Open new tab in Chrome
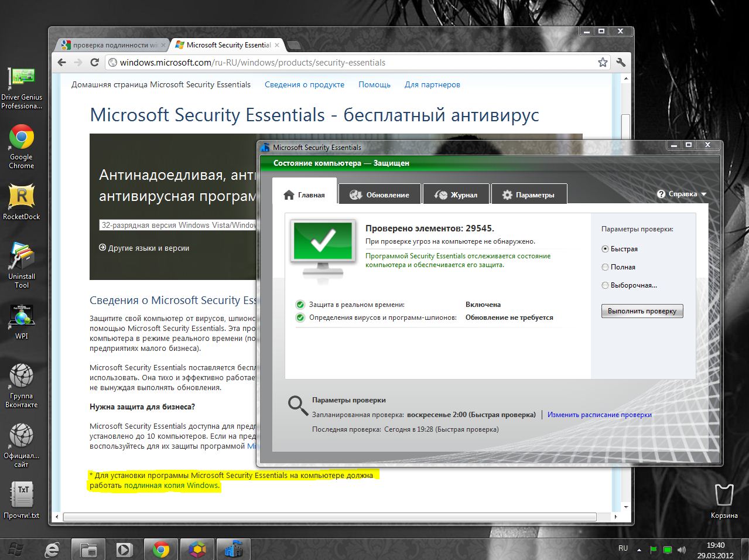Viewport: 749px width, 560px height. [295, 45]
